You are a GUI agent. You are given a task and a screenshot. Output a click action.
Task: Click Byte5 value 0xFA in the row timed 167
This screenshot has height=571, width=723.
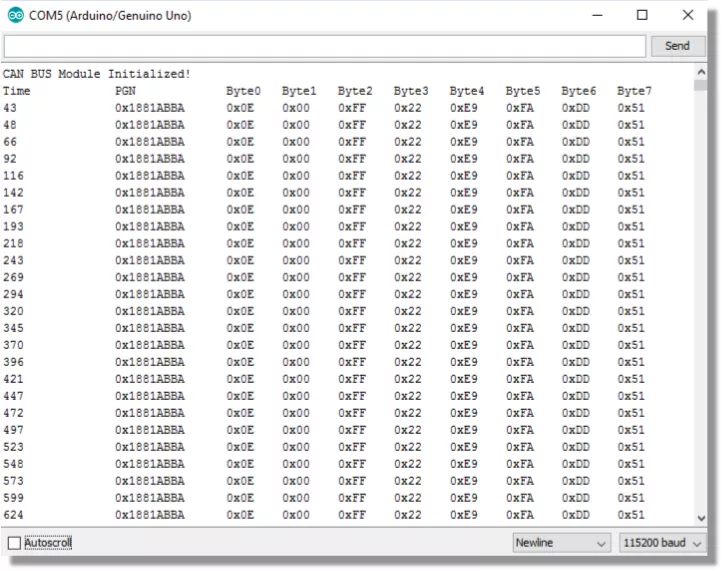(x=520, y=209)
